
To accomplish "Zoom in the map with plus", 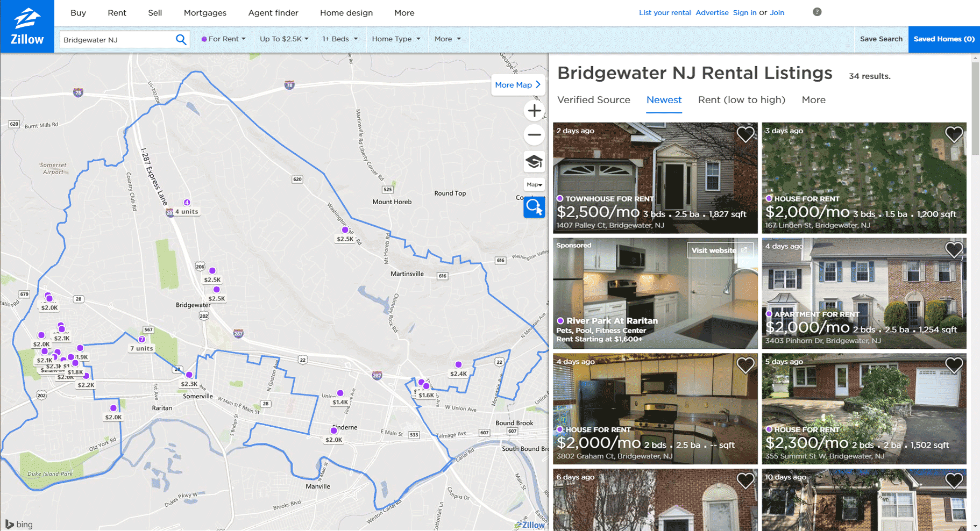I will 534,111.
